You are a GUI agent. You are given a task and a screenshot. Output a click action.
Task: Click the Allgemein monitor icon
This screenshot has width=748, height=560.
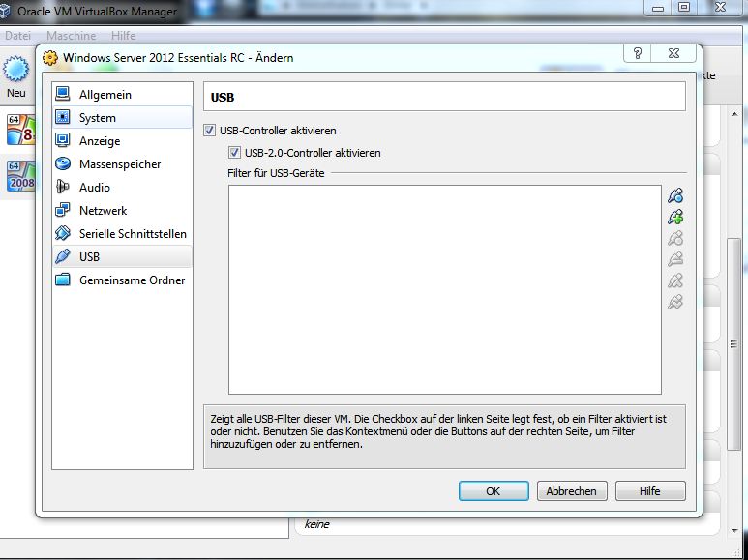pos(63,95)
